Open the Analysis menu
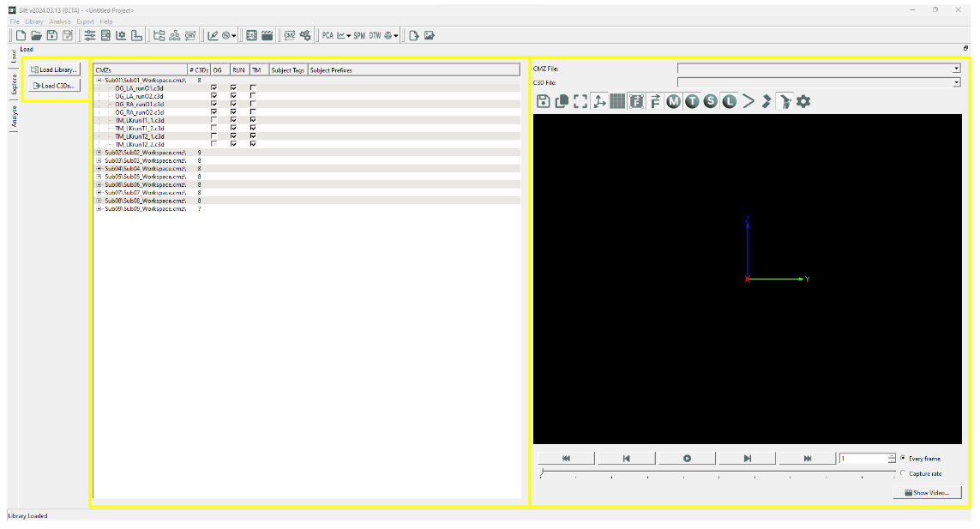Viewport: 980px width, 529px height. (60, 21)
